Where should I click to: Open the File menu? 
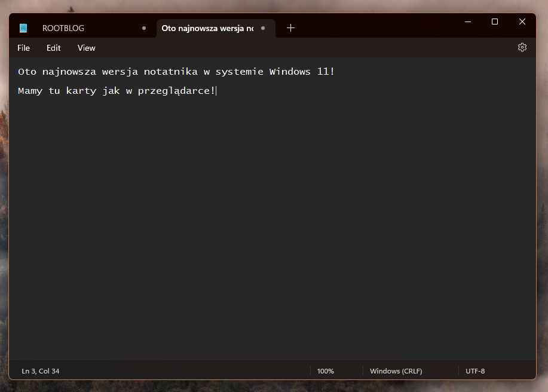coord(23,48)
